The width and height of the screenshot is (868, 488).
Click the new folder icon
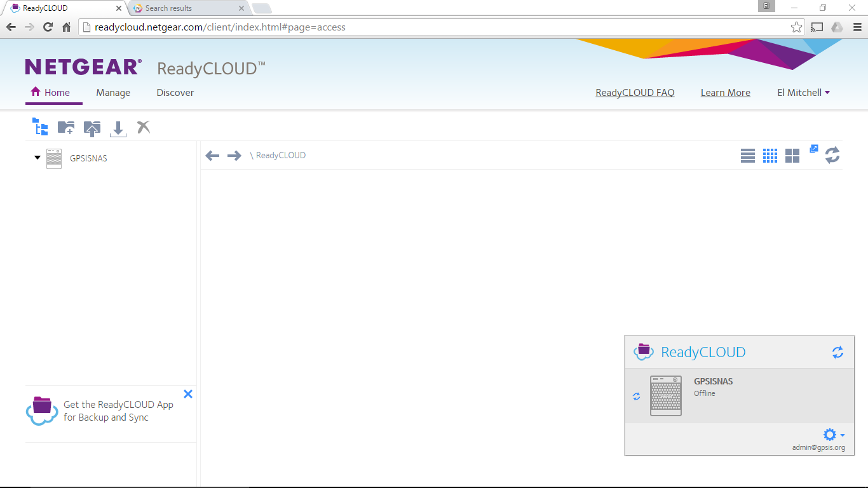coord(66,128)
